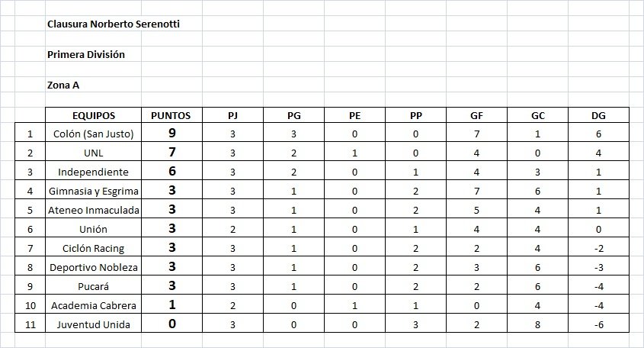This screenshot has width=644, height=348.
Task: Select the Primera División heading cell
Action: [85, 54]
